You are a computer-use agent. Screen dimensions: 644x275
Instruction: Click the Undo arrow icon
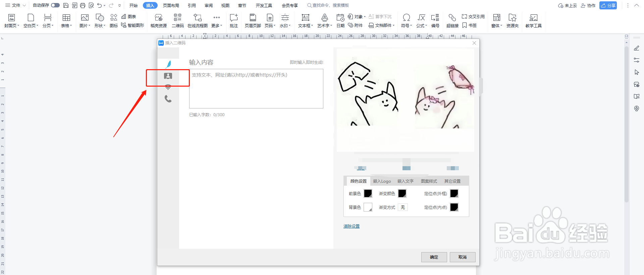click(x=99, y=5)
